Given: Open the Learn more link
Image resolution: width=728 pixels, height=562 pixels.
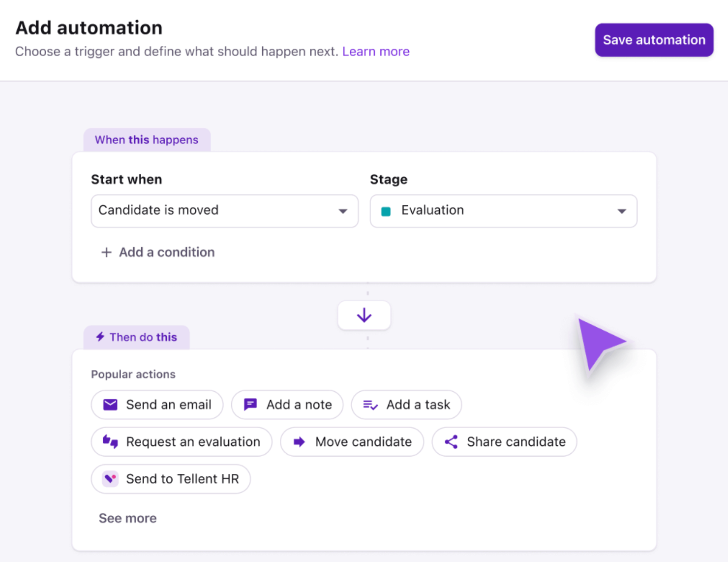Looking at the screenshot, I should click(376, 52).
